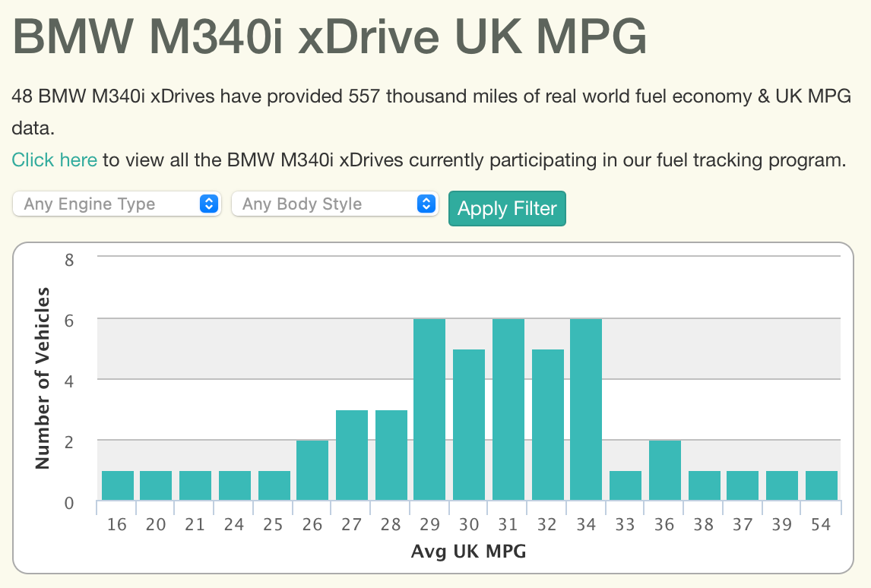Click the 16 MPG bar in the chart
Viewport: 871px width, 588px height.
coord(118,485)
